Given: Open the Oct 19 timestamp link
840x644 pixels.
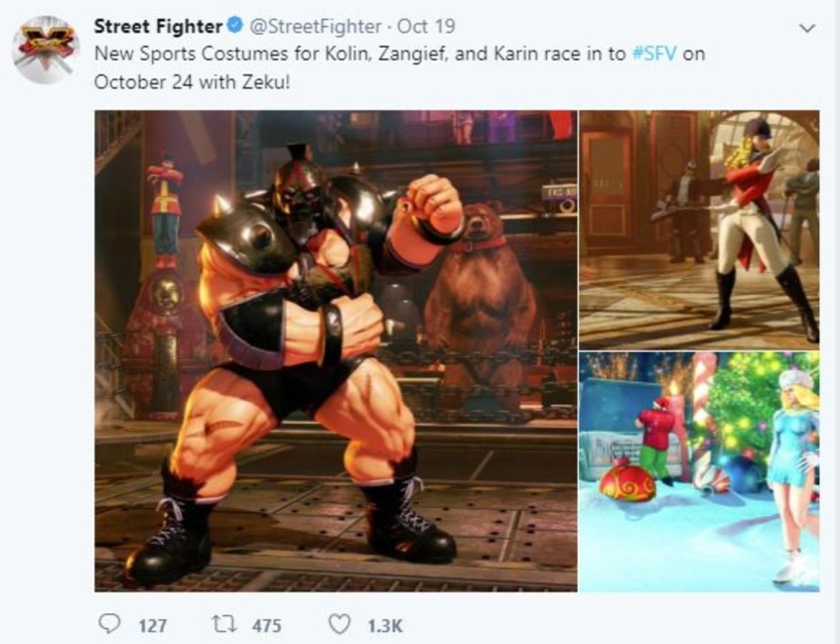Looking at the screenshot, I should tap(426, 26).
